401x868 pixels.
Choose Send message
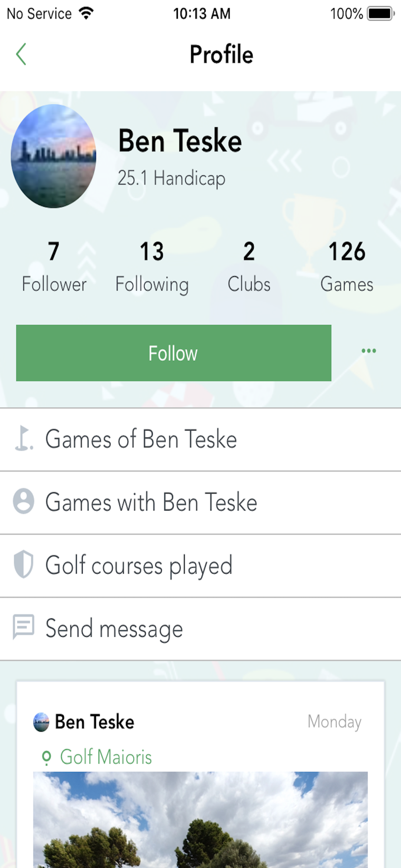[114, 628]
